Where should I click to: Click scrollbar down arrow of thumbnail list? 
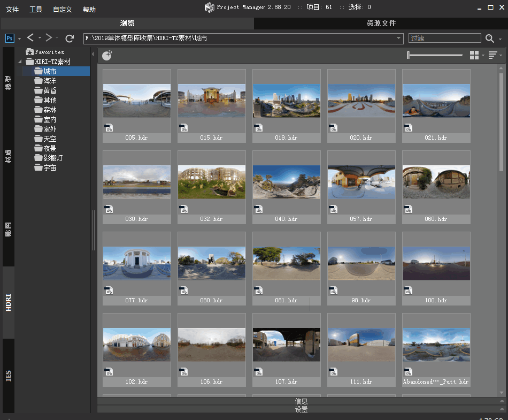tap(502, 393)
